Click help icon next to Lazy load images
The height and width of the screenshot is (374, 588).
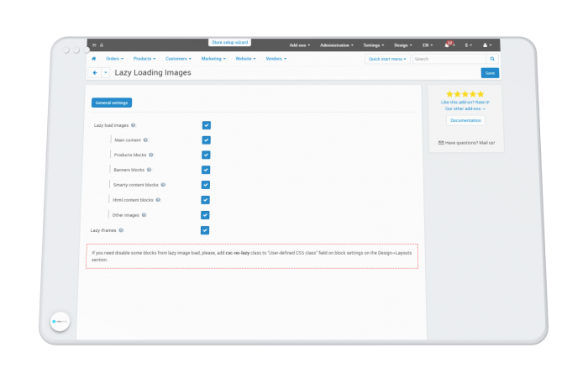pyautogui.click(x=133, y=125)
